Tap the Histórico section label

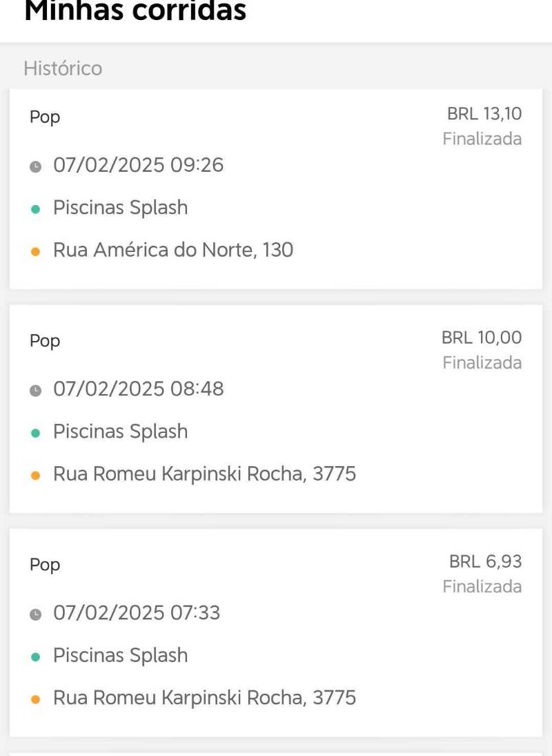click(63, 68)
